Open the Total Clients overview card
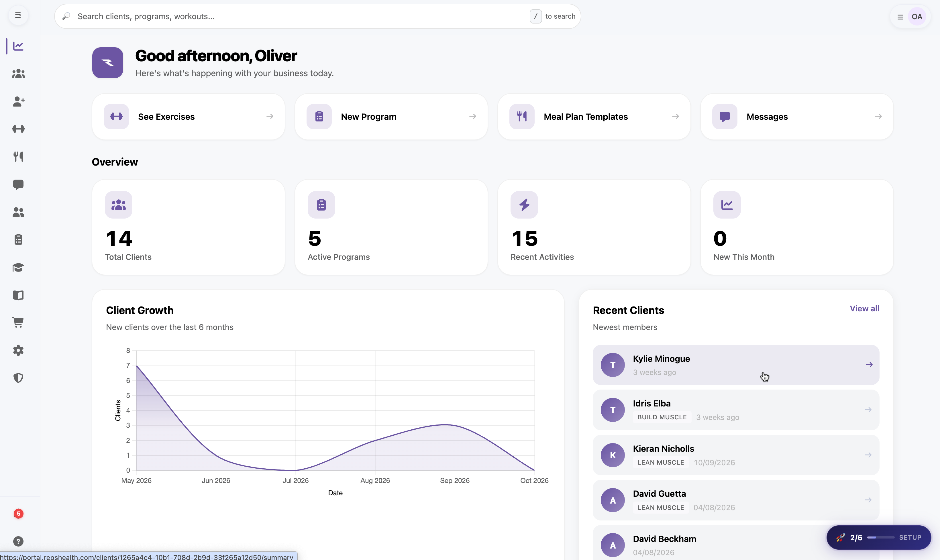This screenshot has width=940, height=560. (188, 227)
